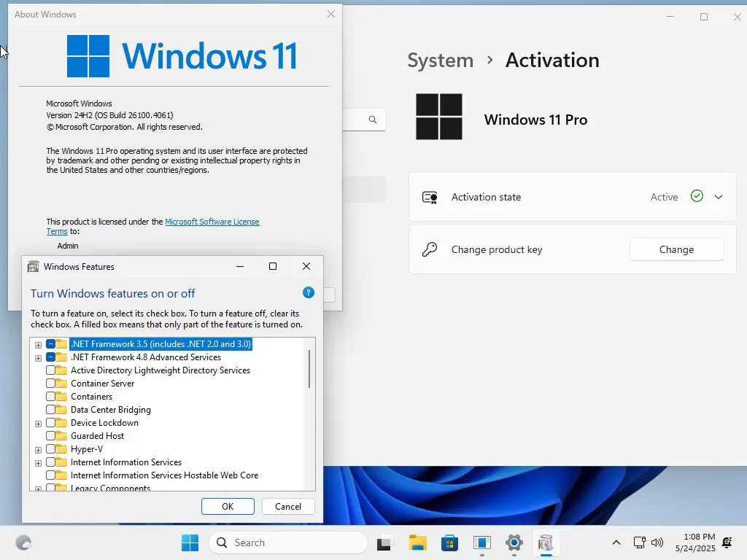Open Task View from taskbar
The width and height of the screenshot is (747, 560).
coord(384,542)
